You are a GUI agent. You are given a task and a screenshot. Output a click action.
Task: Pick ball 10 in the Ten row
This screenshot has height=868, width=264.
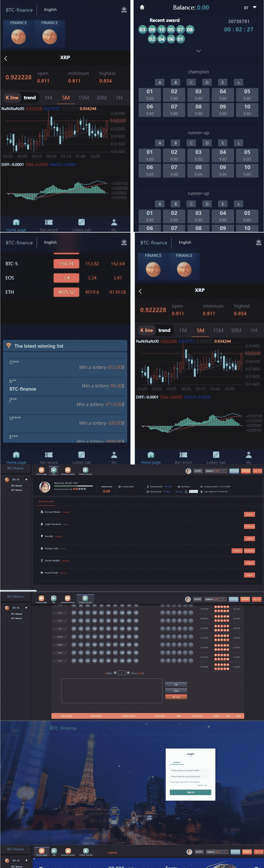pos(136,661)
